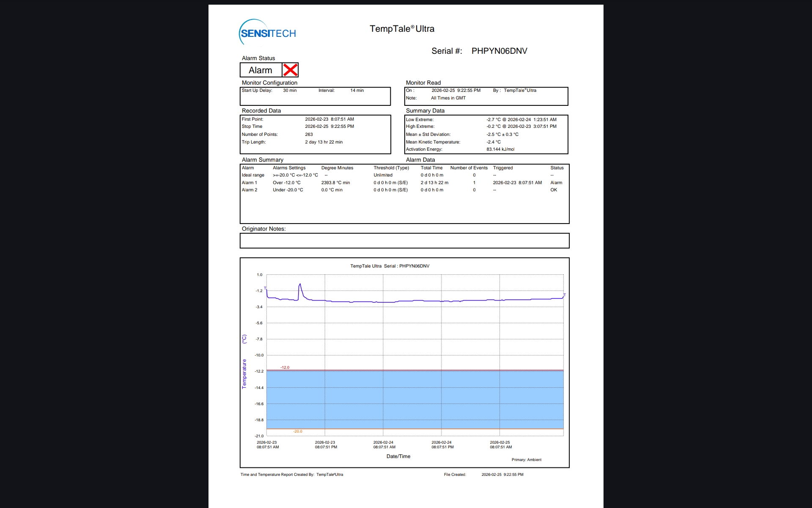Click the Sensitech logo
812x508 pixels.
point(268,33)
